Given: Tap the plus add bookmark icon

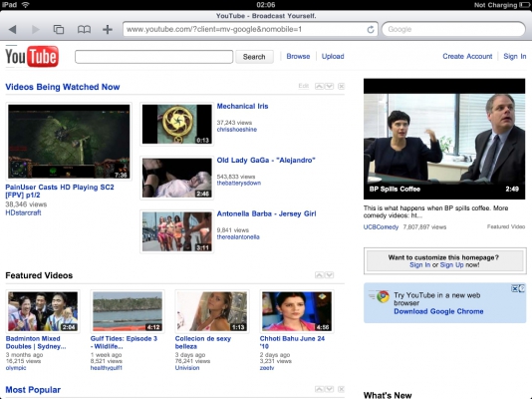Looking at the screenshot, I should 108,30.
